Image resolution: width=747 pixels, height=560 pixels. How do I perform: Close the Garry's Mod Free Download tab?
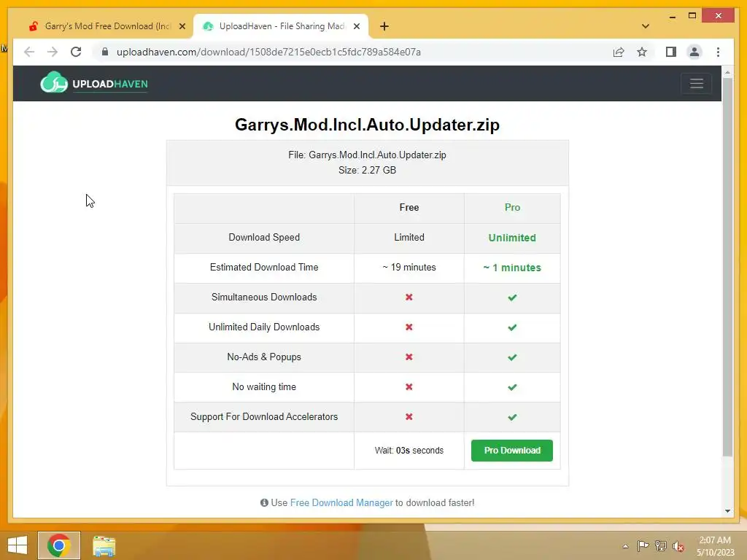[182, 26]
